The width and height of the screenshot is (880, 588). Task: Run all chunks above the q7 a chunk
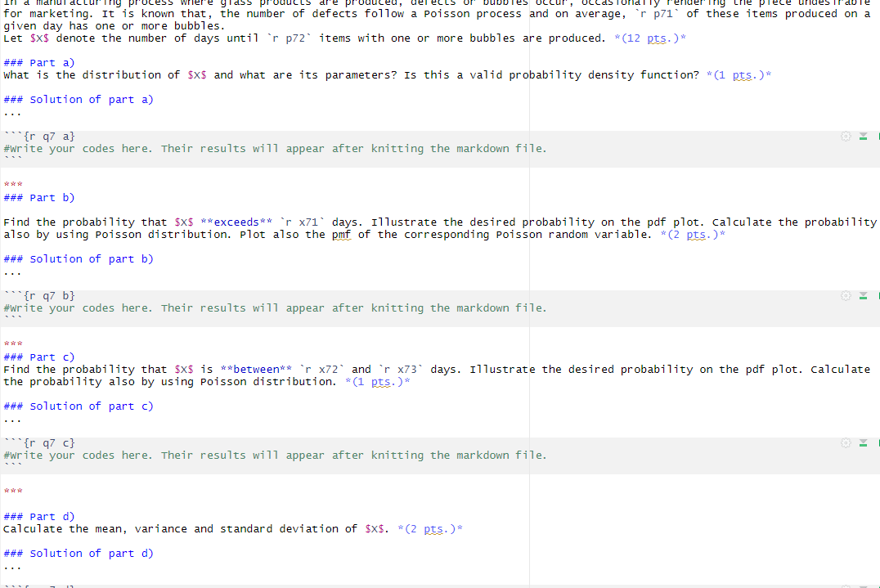coord(863,137)
